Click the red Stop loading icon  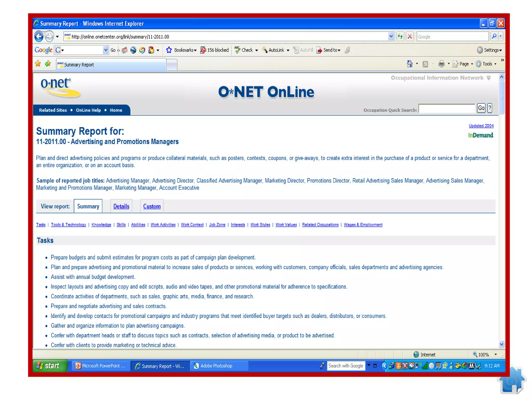pyautogui.click(x=410, y=36)
